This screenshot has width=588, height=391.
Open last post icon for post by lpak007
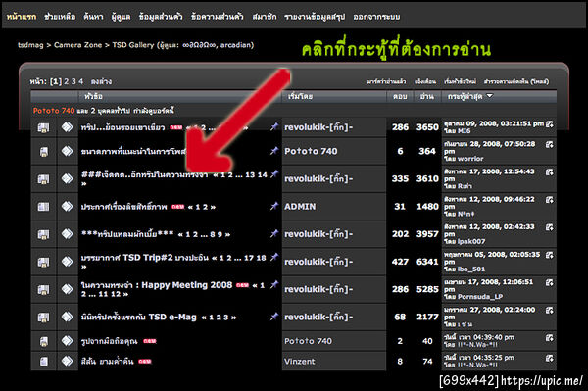click(550, 227)
